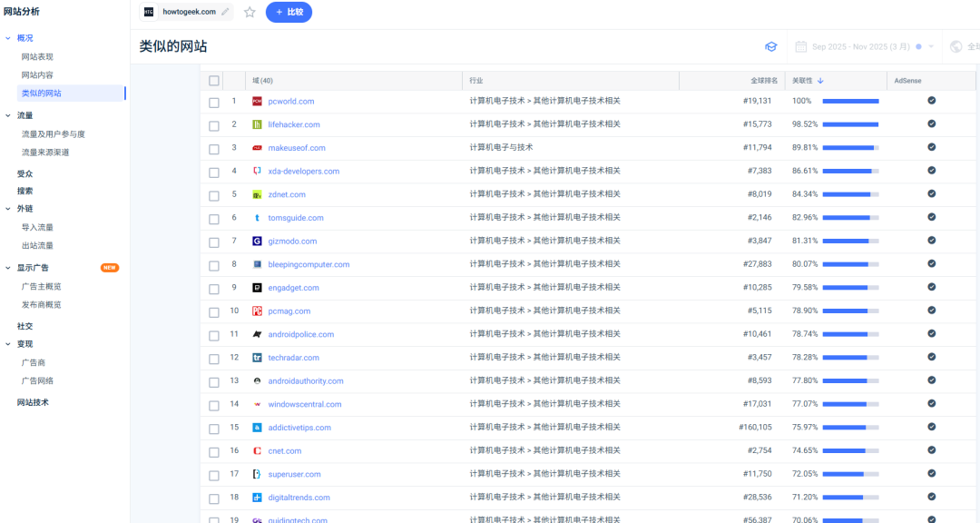The height and width of the screenshot is (523, 980).
Task: Click the 74.65% similarity bar for cnet.com
Action: click(850, 450)
